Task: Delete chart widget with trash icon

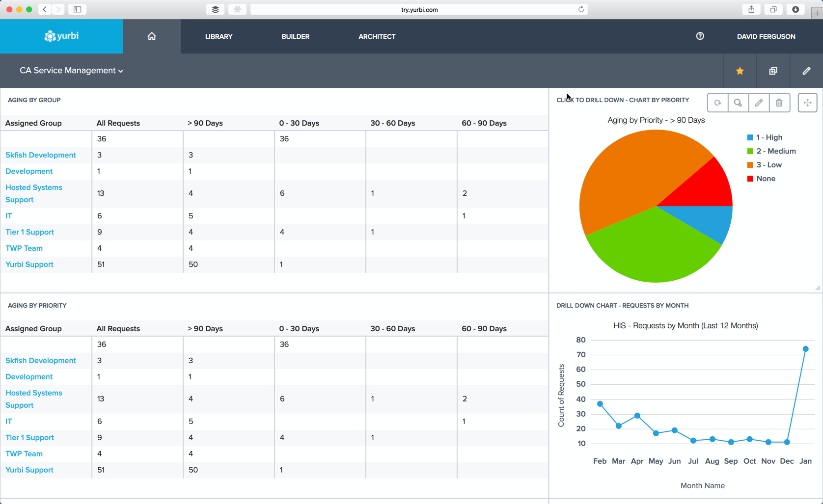Action: (x=779, y=103)
